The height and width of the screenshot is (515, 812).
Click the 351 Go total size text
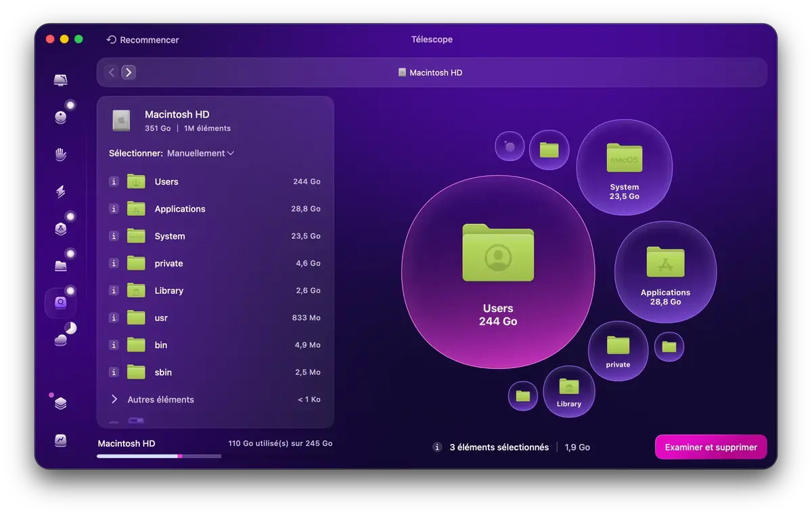click(x=158, y=128)
